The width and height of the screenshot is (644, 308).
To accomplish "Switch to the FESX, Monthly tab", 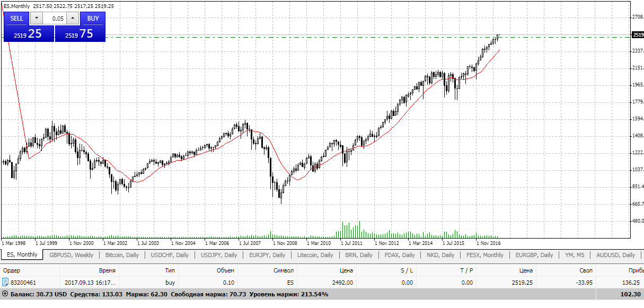I will click(485, 255).
